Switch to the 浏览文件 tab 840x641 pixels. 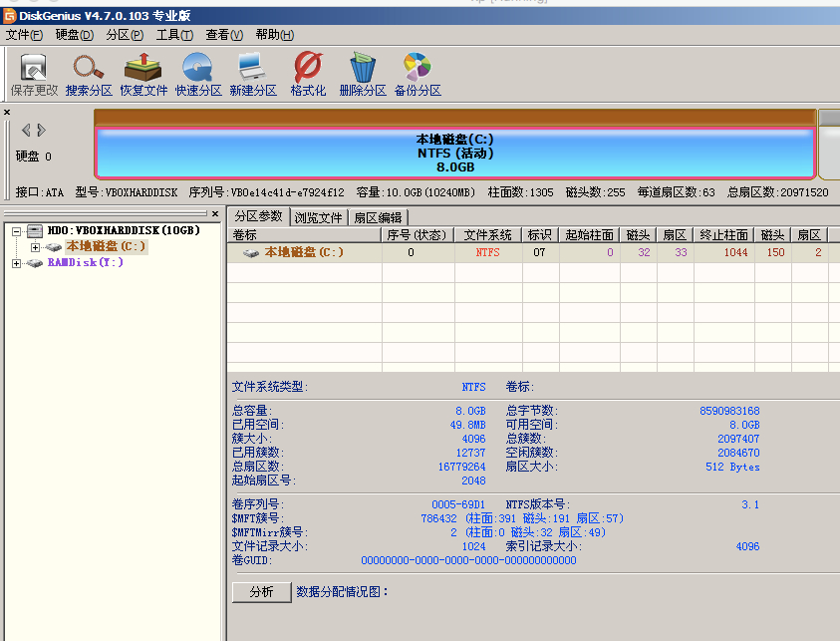tap(318, 217)
